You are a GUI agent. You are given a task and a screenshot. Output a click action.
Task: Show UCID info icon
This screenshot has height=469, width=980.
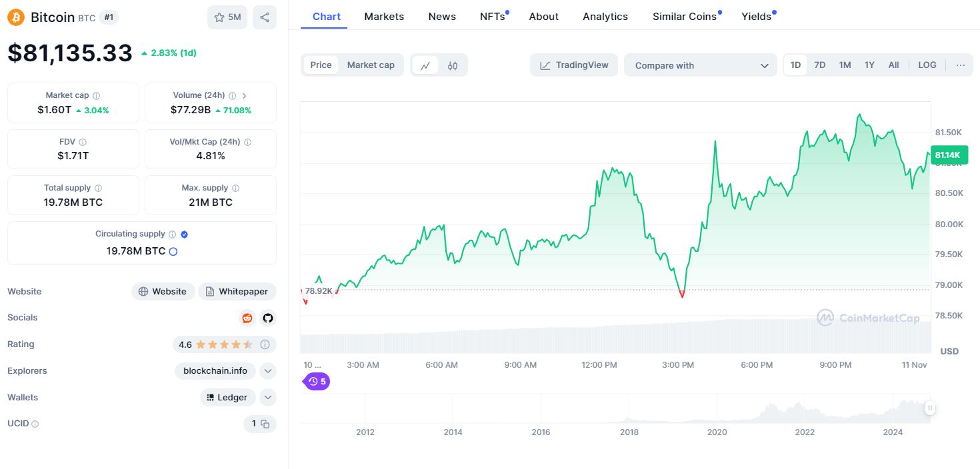click(x=35, y=424)
